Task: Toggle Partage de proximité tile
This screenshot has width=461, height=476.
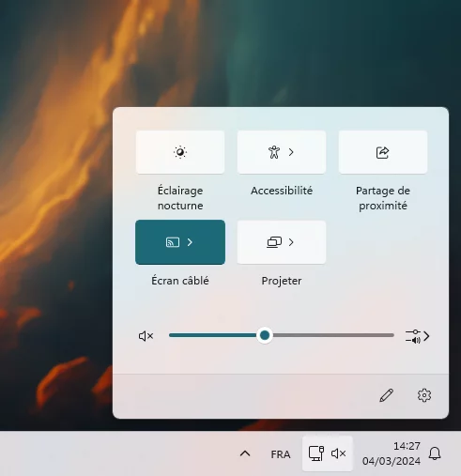Action: click(383, 152)
